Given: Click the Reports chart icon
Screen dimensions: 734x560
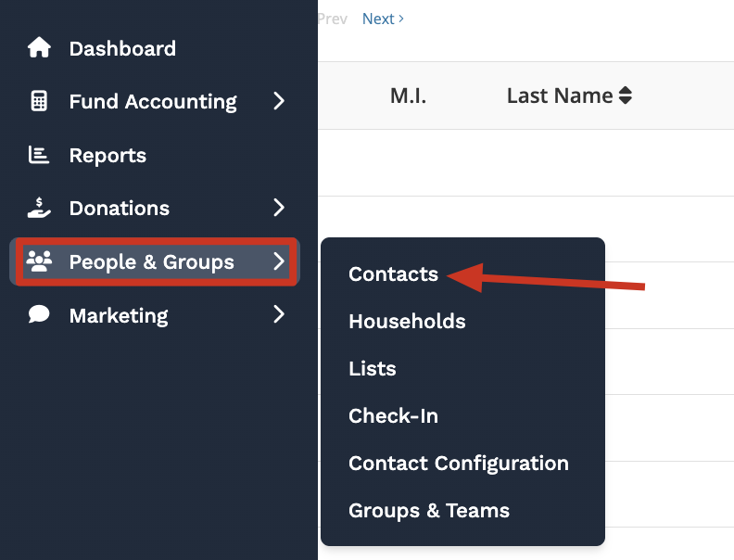Looking at the screenshot, I should (39, 155).
